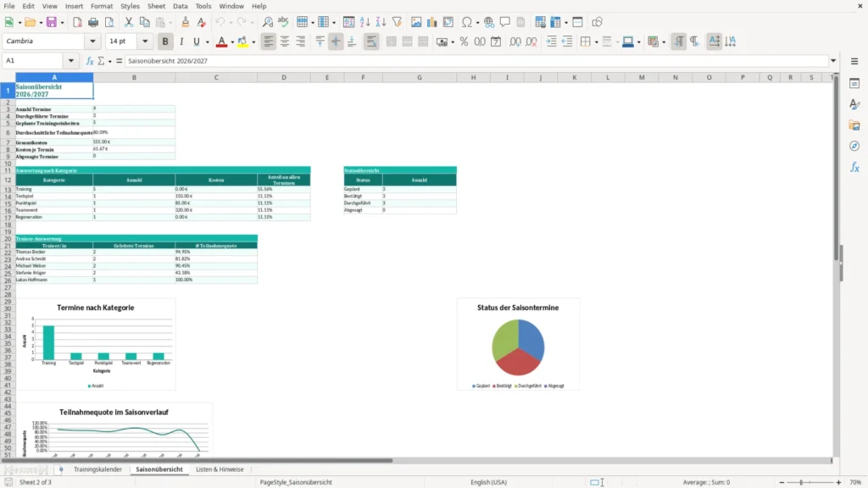
Task: Open the sidebar Gallery icon
Action: [854, 125]
